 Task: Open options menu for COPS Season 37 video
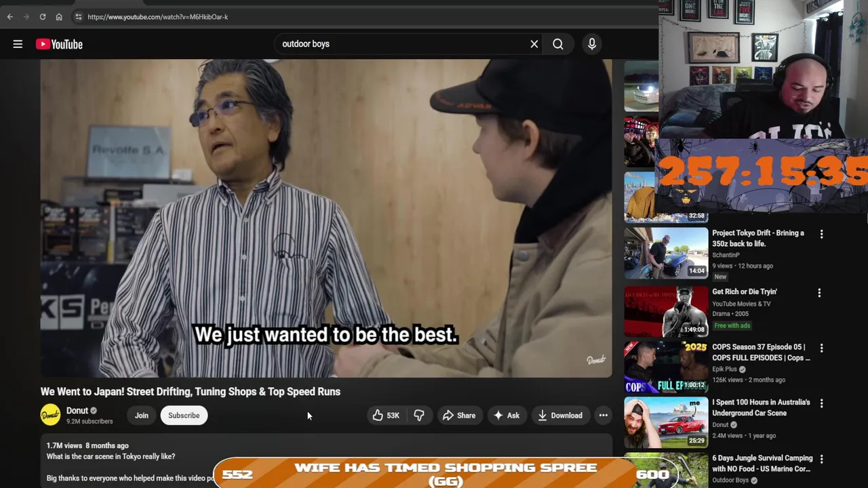tap(821, 348)
